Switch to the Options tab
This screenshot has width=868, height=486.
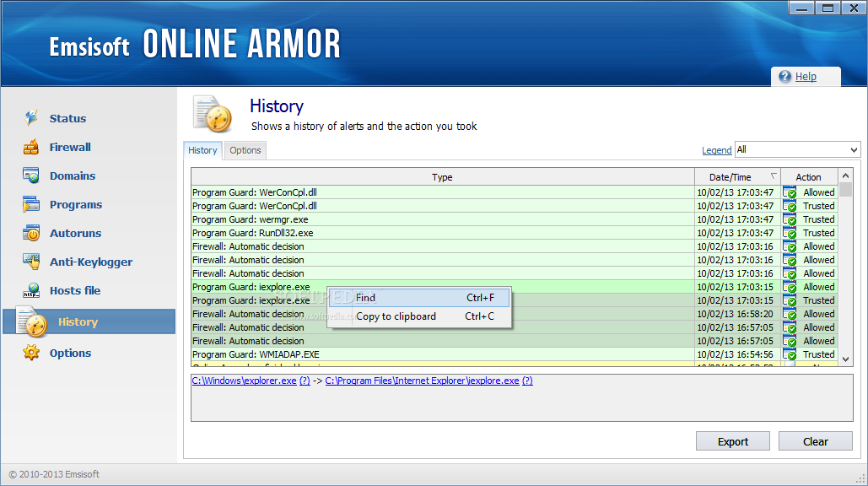(x=245, y=150)
